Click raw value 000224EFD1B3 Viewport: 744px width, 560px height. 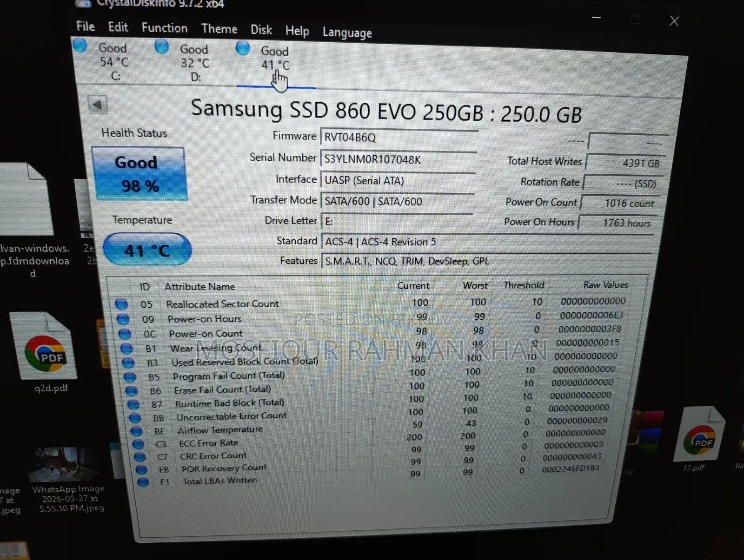click(x=571, y=468)
